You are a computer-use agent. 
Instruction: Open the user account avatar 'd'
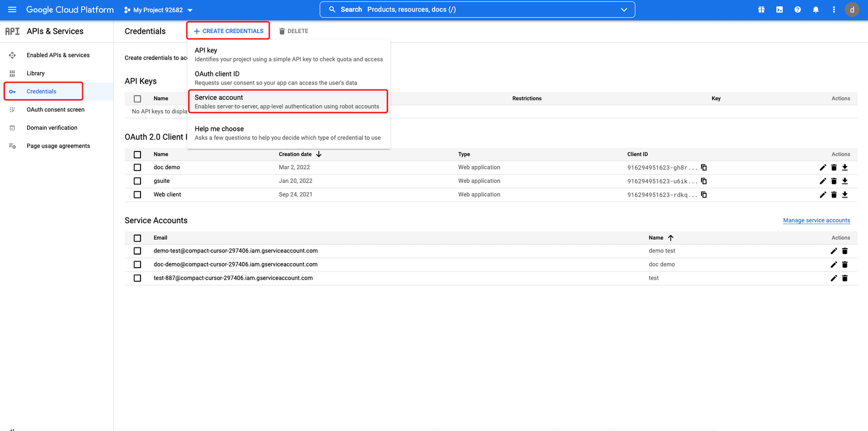coord(852,10)
